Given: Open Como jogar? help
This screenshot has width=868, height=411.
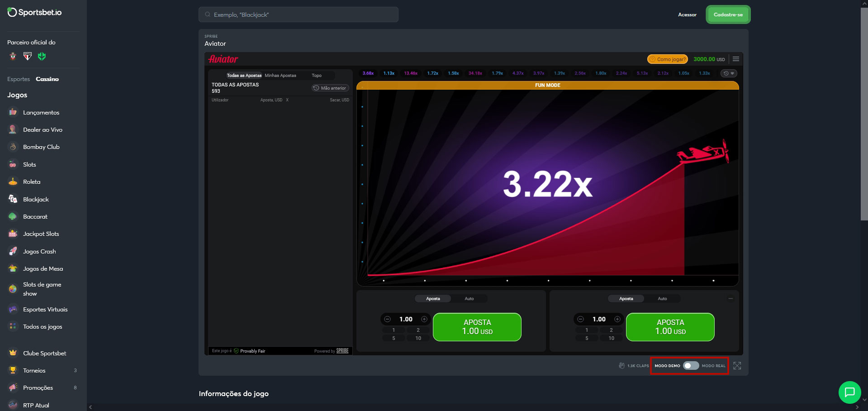Looking at the screenshot, I should [668, 59].
